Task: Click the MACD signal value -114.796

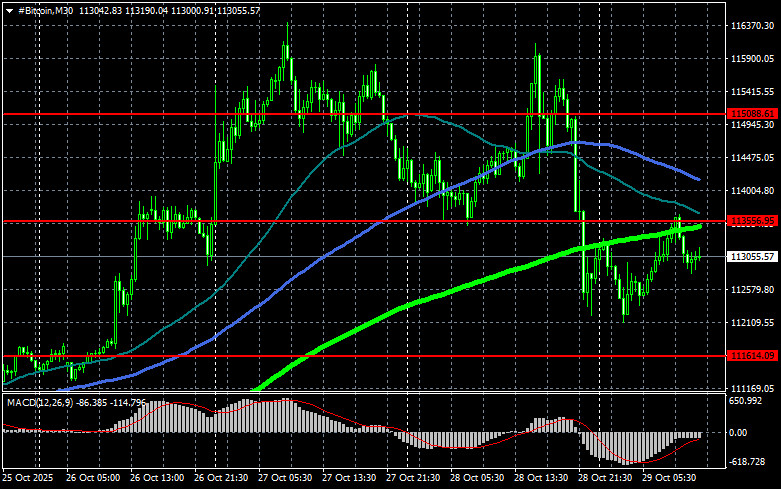Action: [128, 402]
